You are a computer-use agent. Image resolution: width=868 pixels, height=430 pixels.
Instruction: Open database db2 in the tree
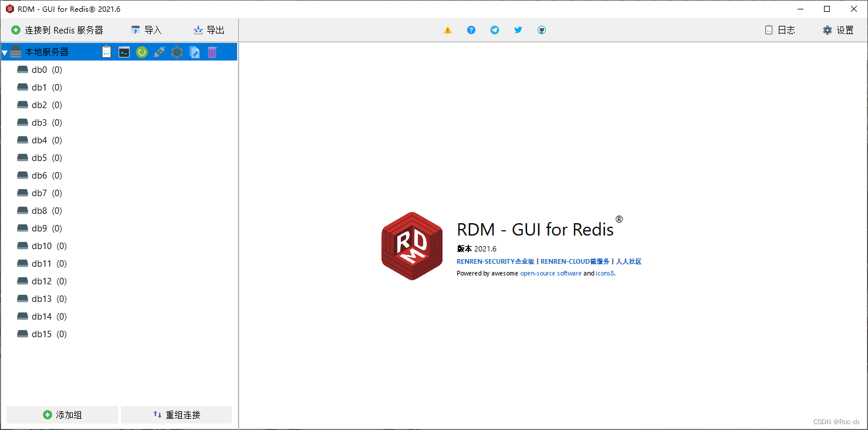(119, 105)
